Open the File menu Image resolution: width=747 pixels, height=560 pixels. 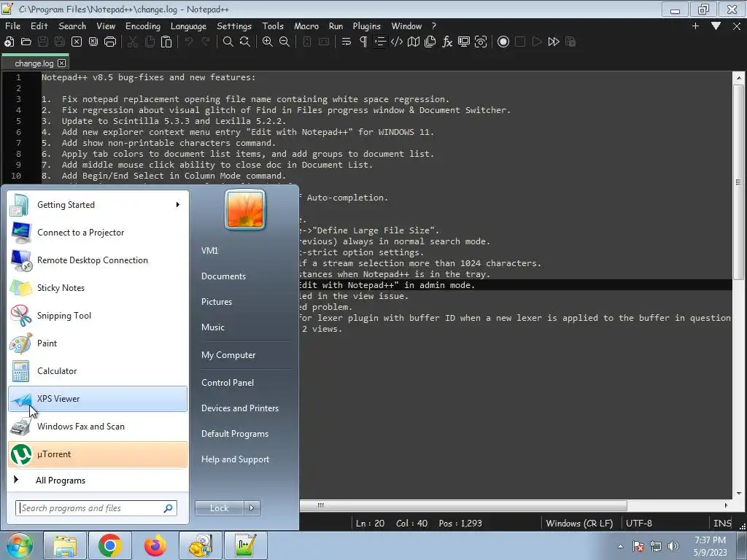(x=13, y=26)
